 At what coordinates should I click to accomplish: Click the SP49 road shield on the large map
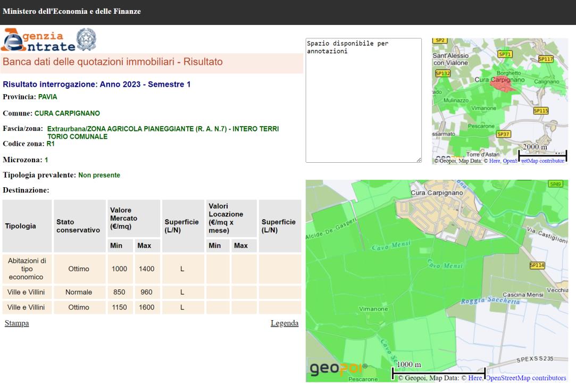coord(555,184)
